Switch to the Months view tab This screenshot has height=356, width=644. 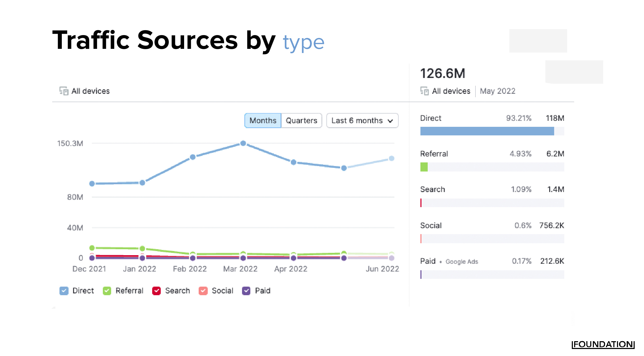point(263,121)
